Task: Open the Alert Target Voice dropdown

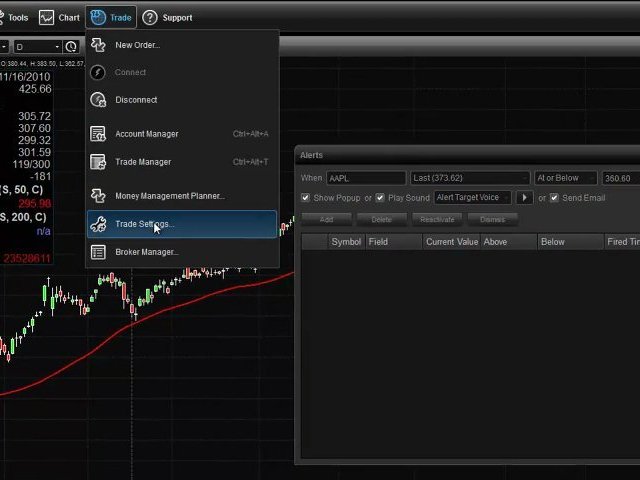Action: 472,198
